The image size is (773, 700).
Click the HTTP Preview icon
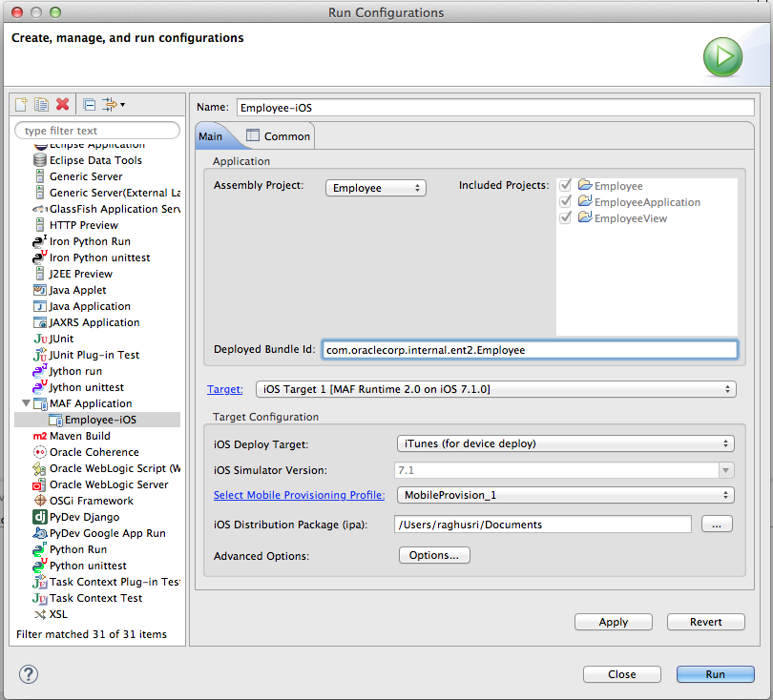coord(40,225)
